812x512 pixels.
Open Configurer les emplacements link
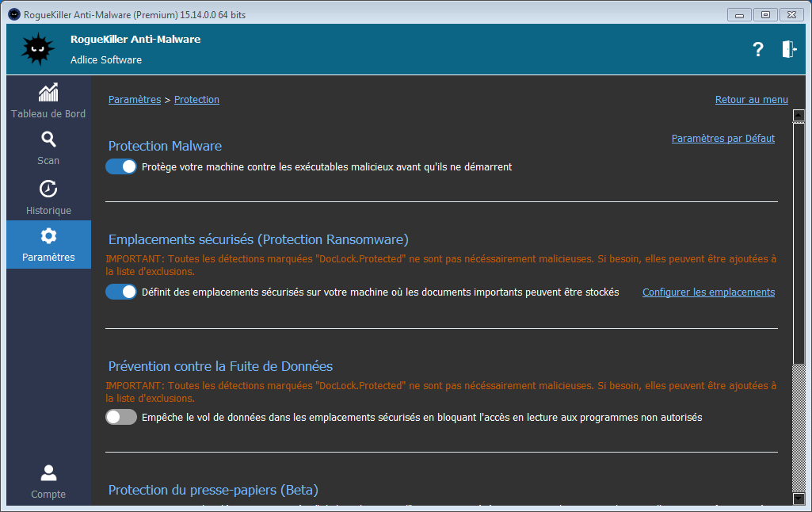click(x=708, y=292)
